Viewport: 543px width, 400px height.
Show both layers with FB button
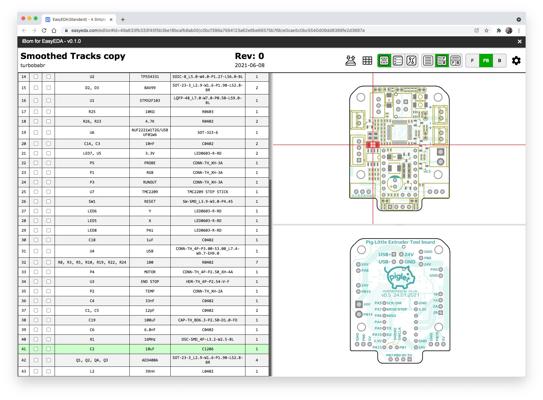(486, 61)
